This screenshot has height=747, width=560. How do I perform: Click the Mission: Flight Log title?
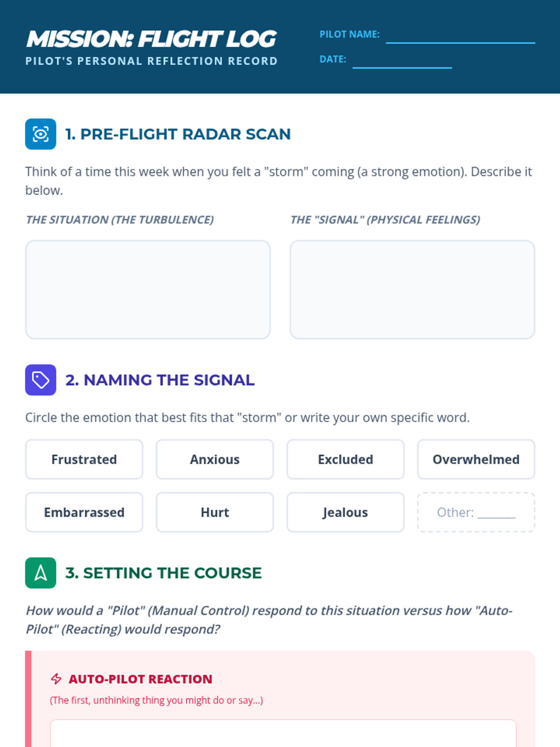pyautogui.click(x=151, y=39)
